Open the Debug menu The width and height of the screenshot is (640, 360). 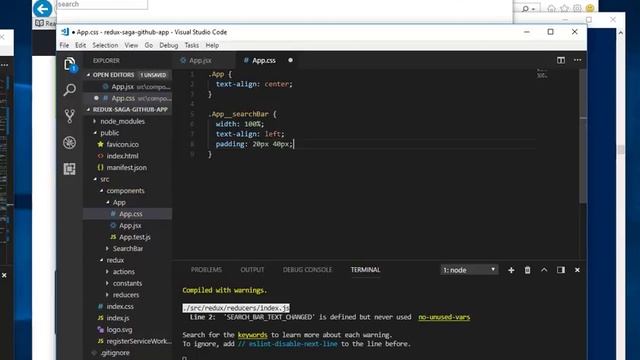(x=169, y=45)
